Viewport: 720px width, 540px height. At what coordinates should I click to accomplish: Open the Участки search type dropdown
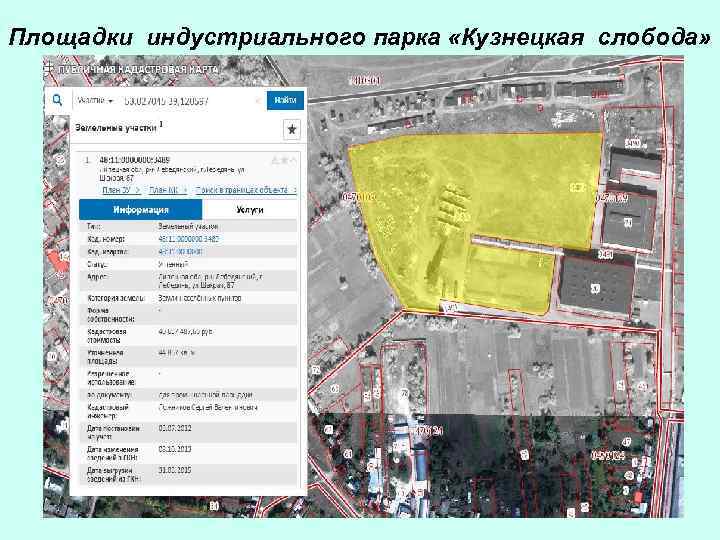[x=96, y=100]
